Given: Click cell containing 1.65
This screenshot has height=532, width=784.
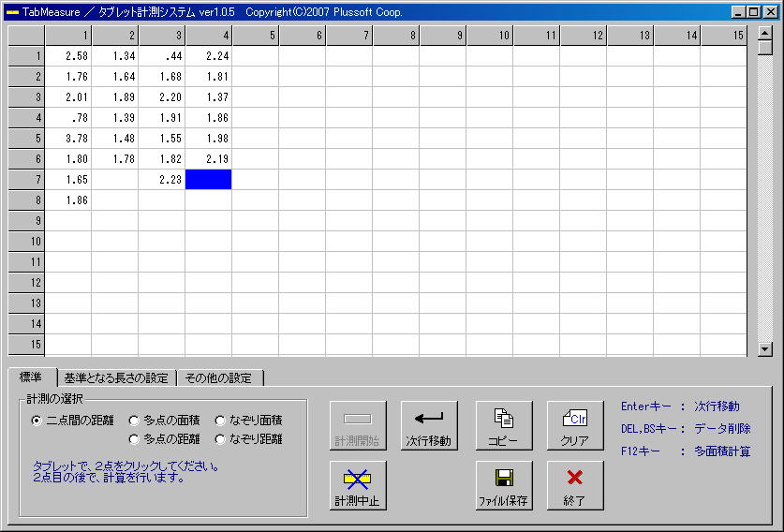Looking at the screenshot, I should (x=68, y=180).
